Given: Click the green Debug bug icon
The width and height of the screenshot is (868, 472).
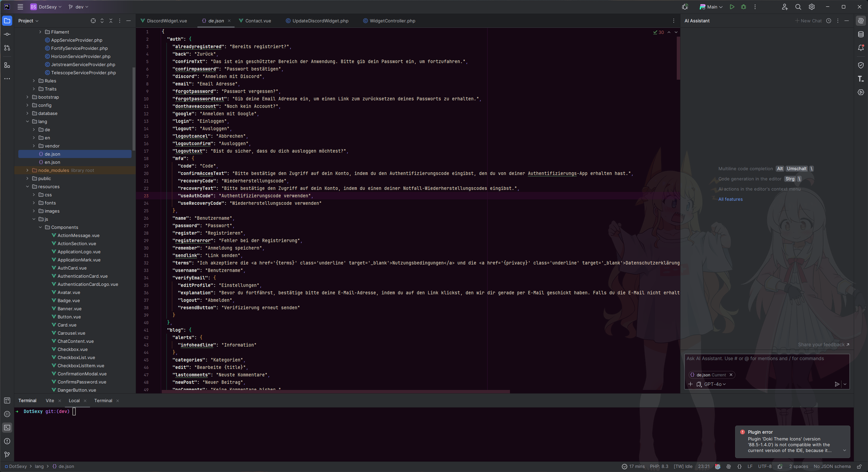Looking at the screenshot, I should pyautogui.click(x=744, y=7).
